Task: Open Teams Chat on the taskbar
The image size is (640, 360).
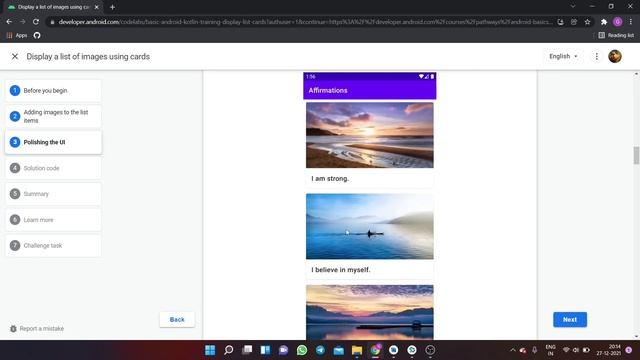Action: [x=284, y=350]
